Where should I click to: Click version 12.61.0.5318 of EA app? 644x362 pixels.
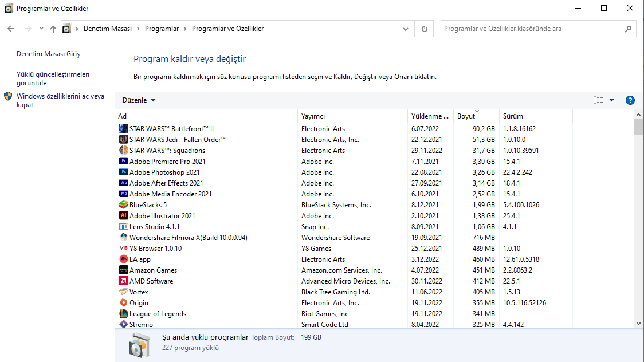pyautogui.click(x=521, y=259)
